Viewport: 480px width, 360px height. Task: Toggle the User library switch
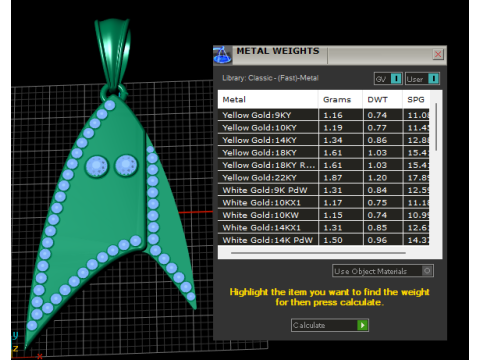coord(422,79)
